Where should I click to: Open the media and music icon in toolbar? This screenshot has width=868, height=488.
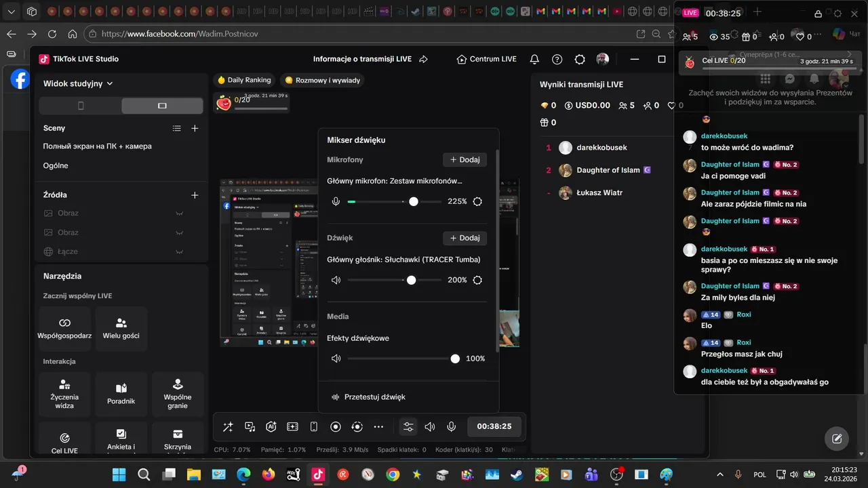pos(250,427)
